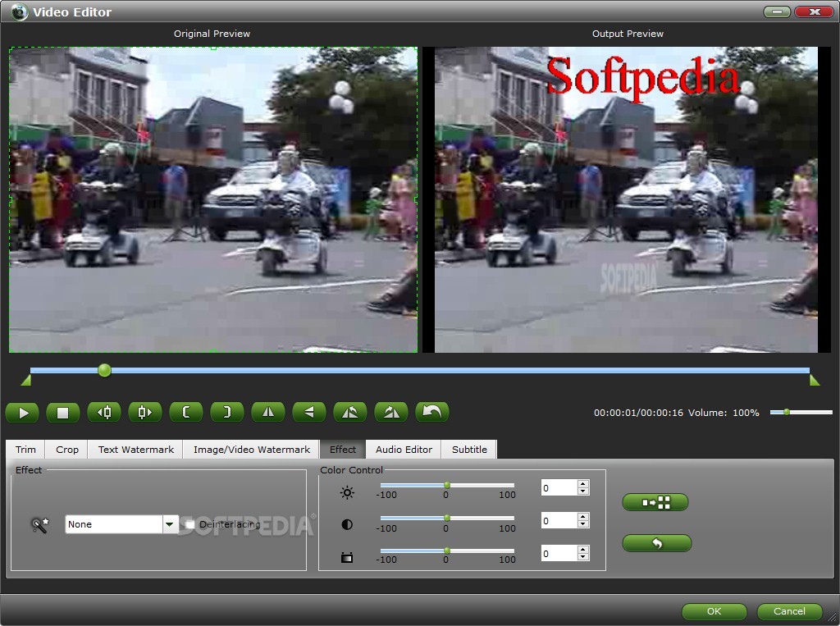Stop the video playback
The image size is (840, 626).
point(63,412)
